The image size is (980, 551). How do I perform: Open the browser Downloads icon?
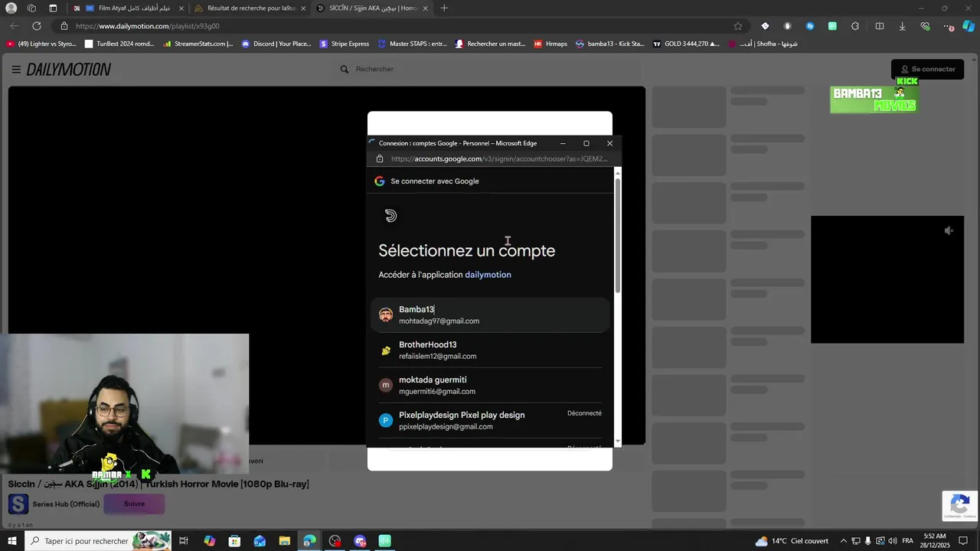[902, 26]
